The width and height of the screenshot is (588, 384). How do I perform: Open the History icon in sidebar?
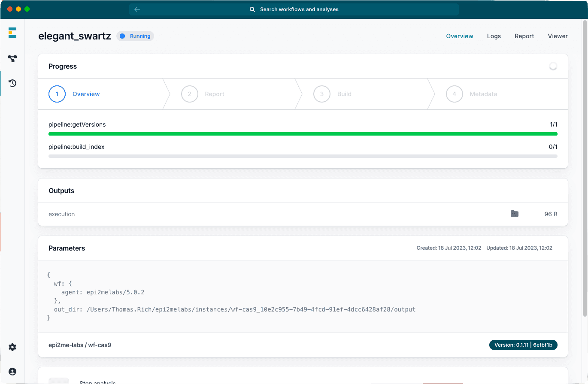coord(12,83)
